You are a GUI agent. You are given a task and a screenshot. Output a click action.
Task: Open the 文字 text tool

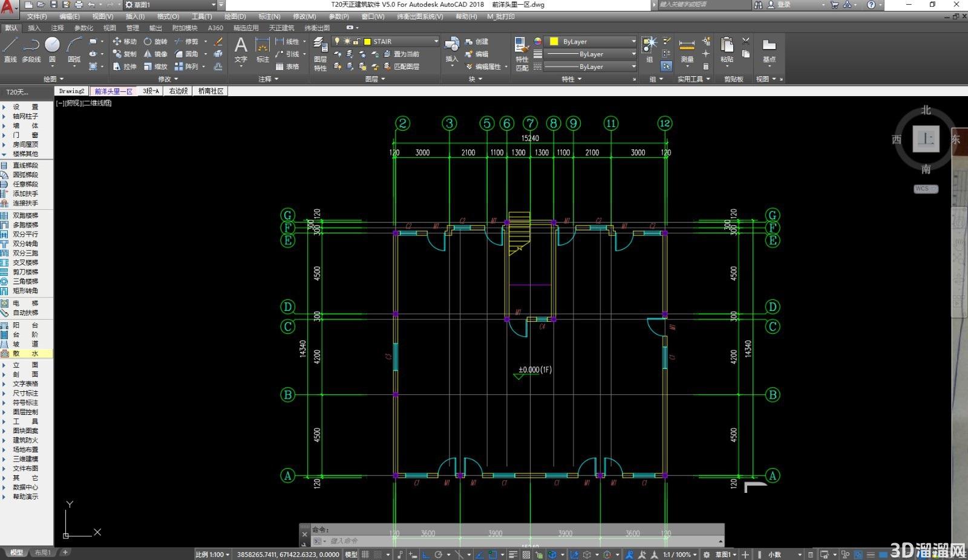click(241, 50)
